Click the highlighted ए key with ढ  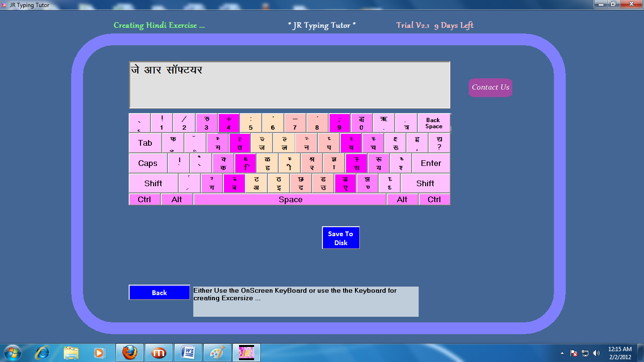pyautogui.click(x=345, y=183)
